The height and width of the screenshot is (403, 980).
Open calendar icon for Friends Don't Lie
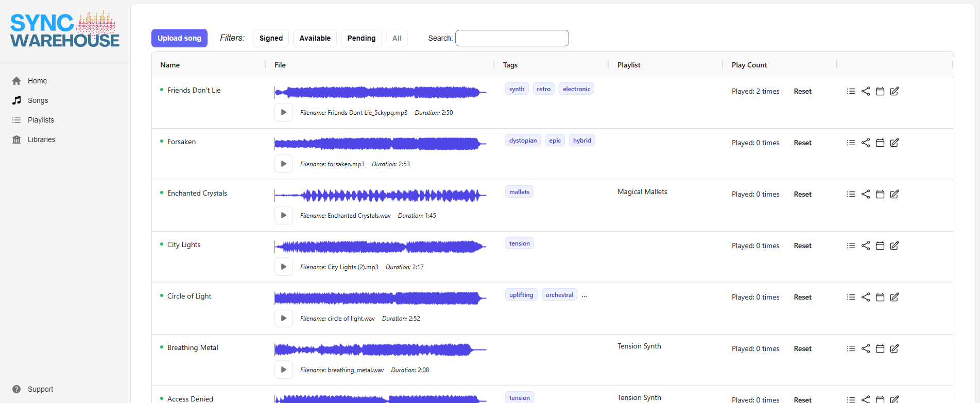[880, 91]
